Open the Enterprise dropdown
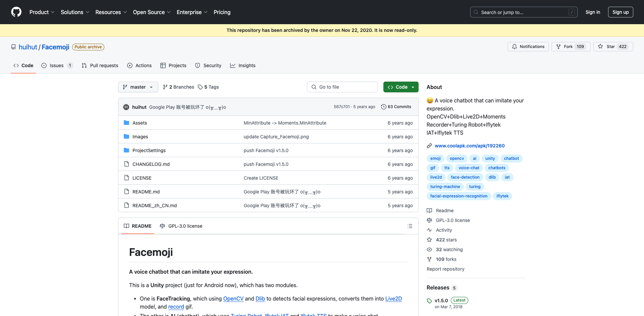Screen dimensions: 644x316 tap(192, 12)
